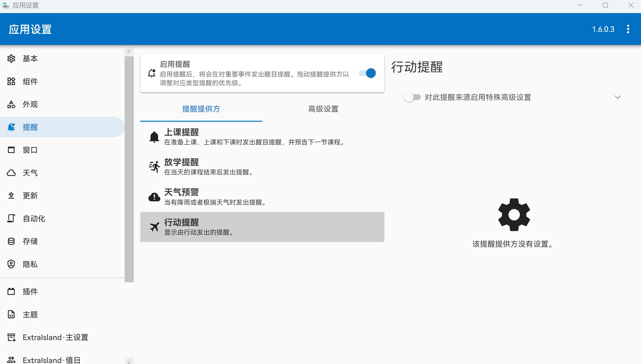Open the 外观 appearance shapes icon
Image resolution: width=641 pixels, height=364 pixels.
tap(11, 104)
